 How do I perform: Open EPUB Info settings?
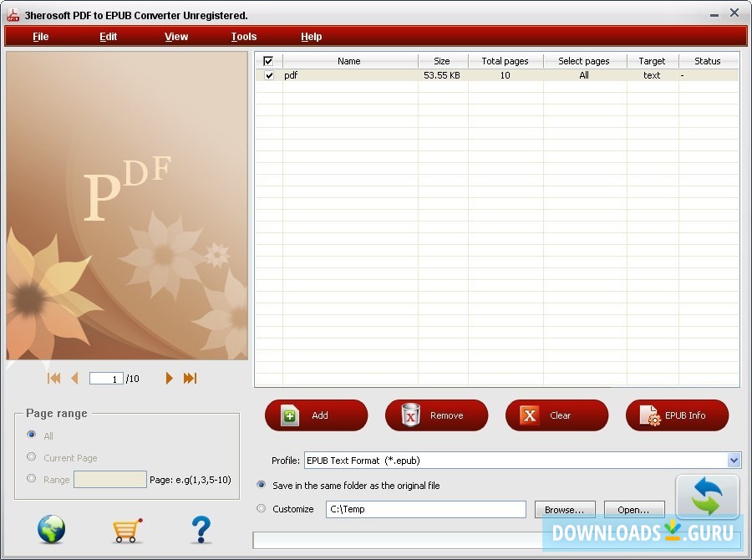(x=677, y=415)
